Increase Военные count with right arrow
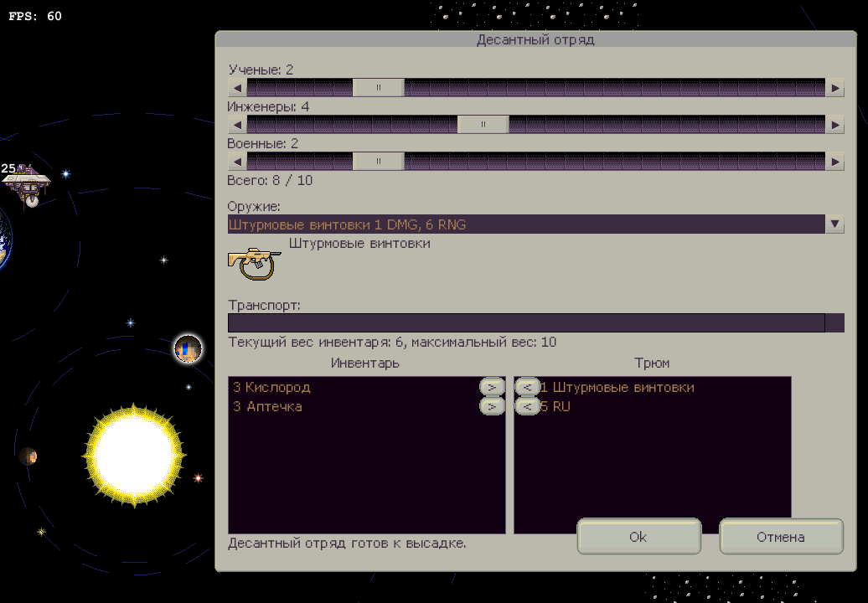 coord(834,162)
